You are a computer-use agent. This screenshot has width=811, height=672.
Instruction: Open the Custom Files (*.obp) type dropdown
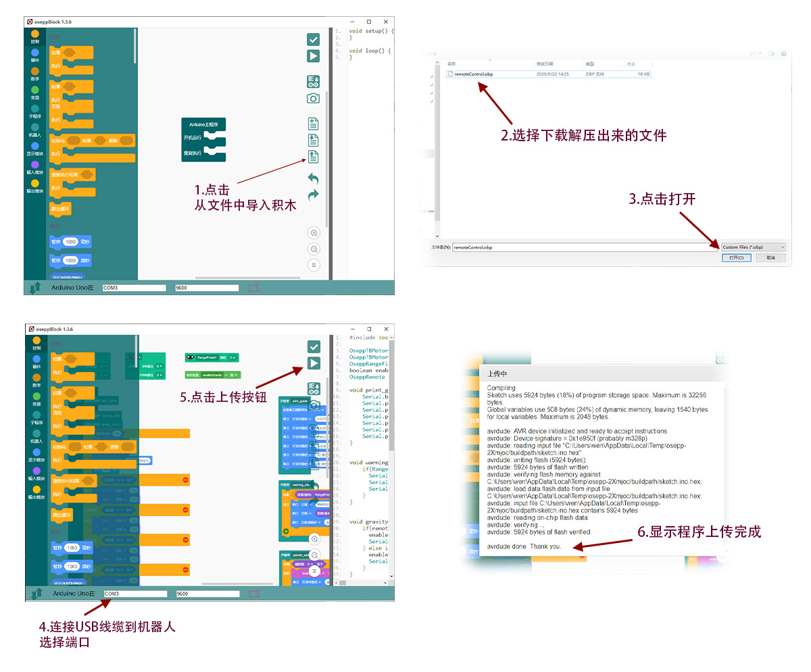(753, 247)
